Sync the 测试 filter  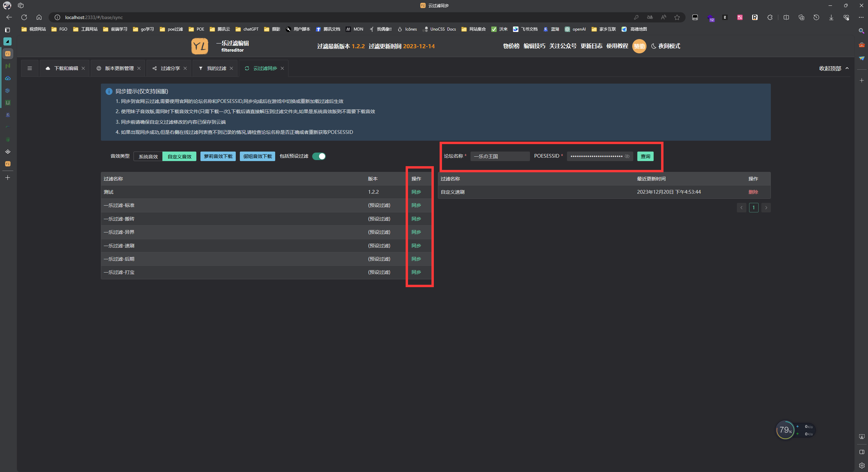[x=416, y=192]
